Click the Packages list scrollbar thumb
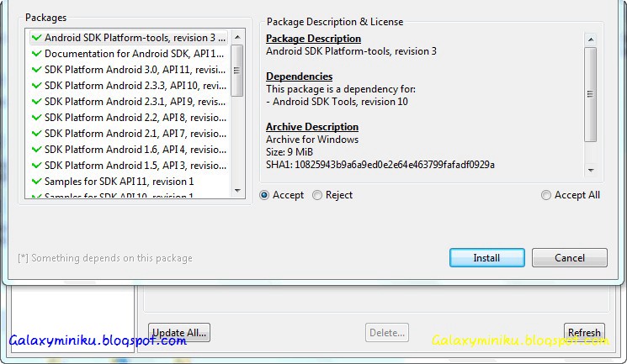This screenshot has height=364, width=627. coord(237,71)
